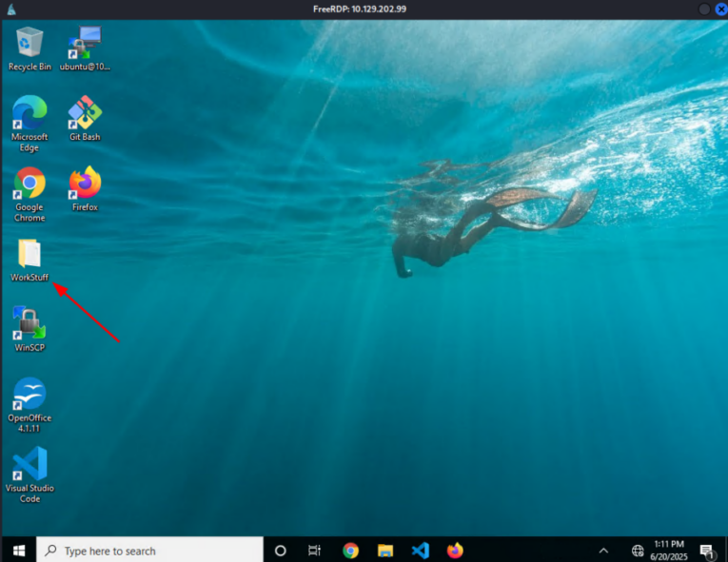Select the WorkStuff folder on desktop

click(x=30, y=255)
